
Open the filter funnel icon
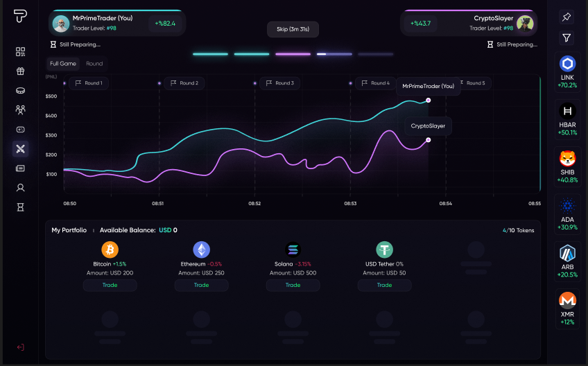click(567, 38)
